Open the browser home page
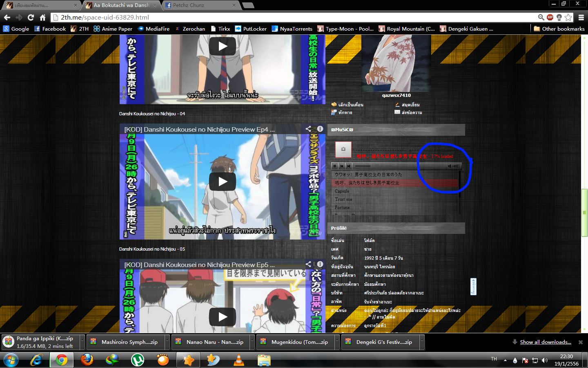The height and width of the screenshot is (368, 588). tap(42, 17)
